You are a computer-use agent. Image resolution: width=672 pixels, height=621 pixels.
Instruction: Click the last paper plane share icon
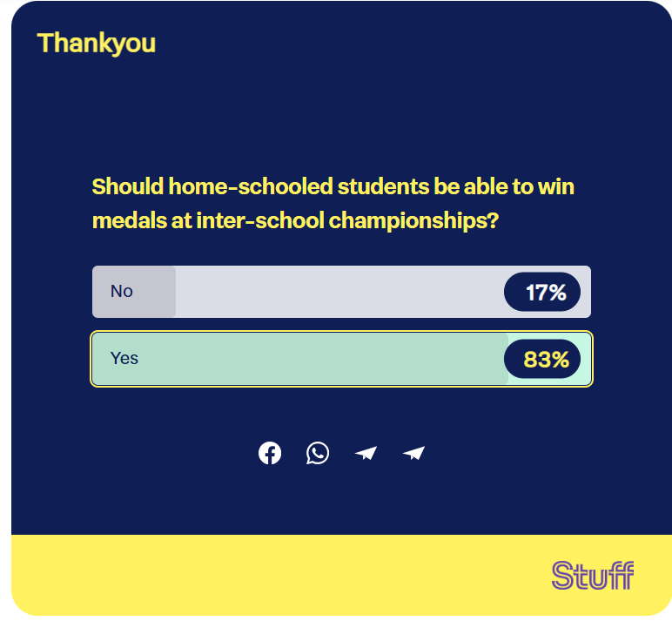tap(413, 453)
